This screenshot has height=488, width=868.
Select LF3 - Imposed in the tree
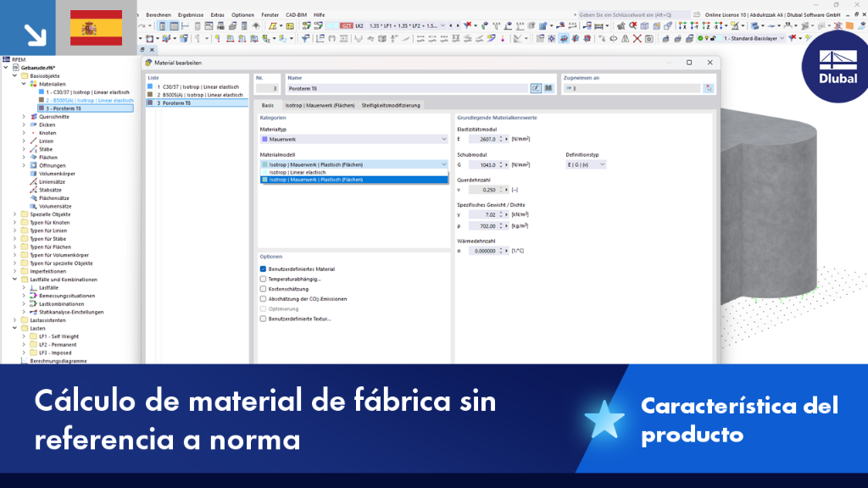pyautogui.click(x=55, y=352)
